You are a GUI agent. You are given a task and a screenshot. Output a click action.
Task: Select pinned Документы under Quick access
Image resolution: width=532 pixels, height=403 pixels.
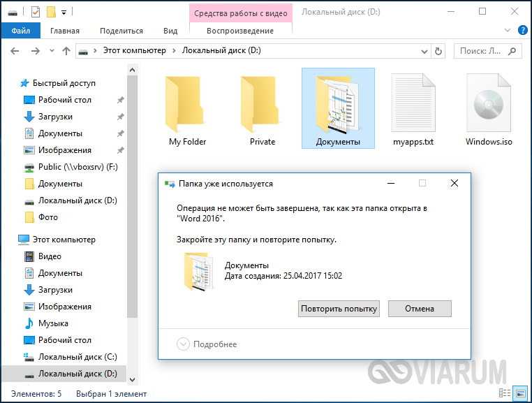point(60,133)
